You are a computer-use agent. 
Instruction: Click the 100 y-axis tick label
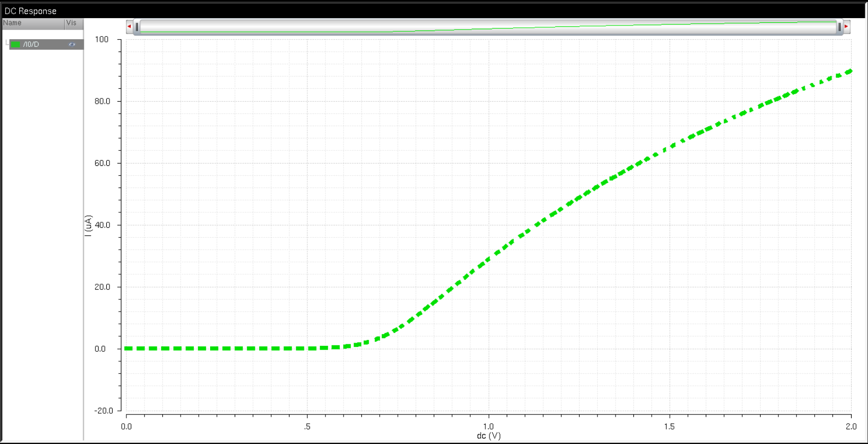coord(102,39)
